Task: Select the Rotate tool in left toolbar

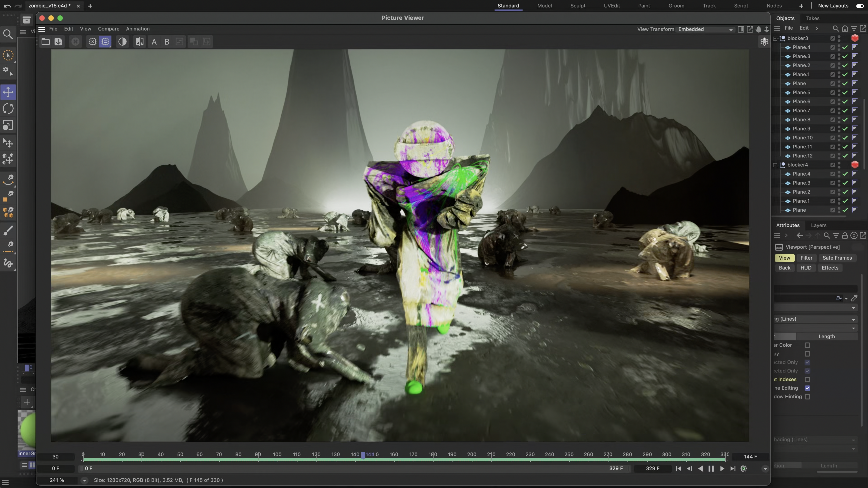Action: (x=8, y=109)
